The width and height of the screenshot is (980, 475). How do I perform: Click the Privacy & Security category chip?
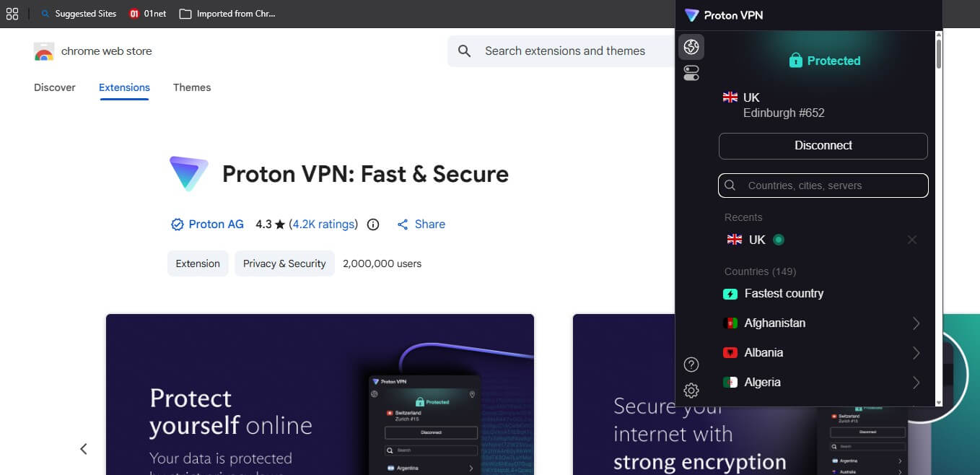coord(284,263)
